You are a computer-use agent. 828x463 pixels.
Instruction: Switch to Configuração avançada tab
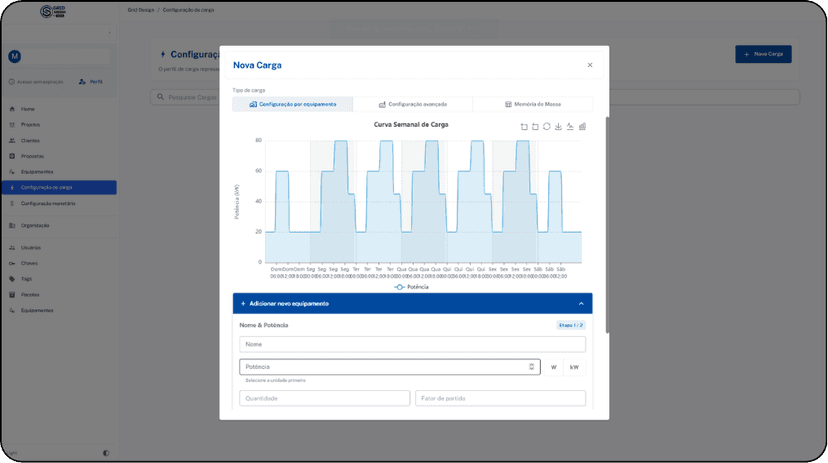(x=412, y=104)
